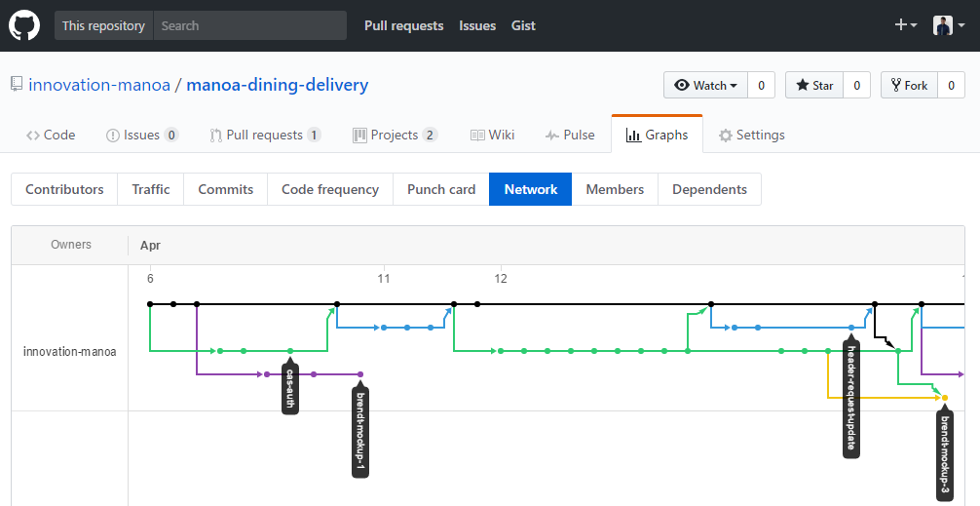Select the Members graph tab

(x=615, y=189)
